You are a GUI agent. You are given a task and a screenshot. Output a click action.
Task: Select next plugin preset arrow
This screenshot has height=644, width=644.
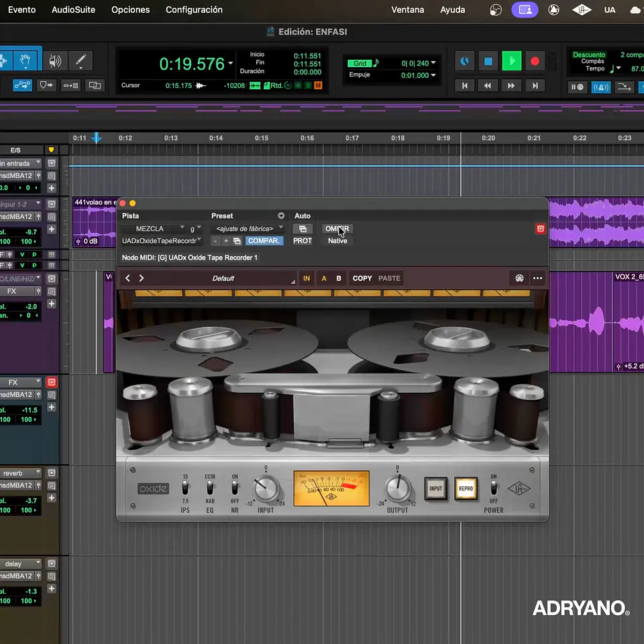tap(142, 278)
